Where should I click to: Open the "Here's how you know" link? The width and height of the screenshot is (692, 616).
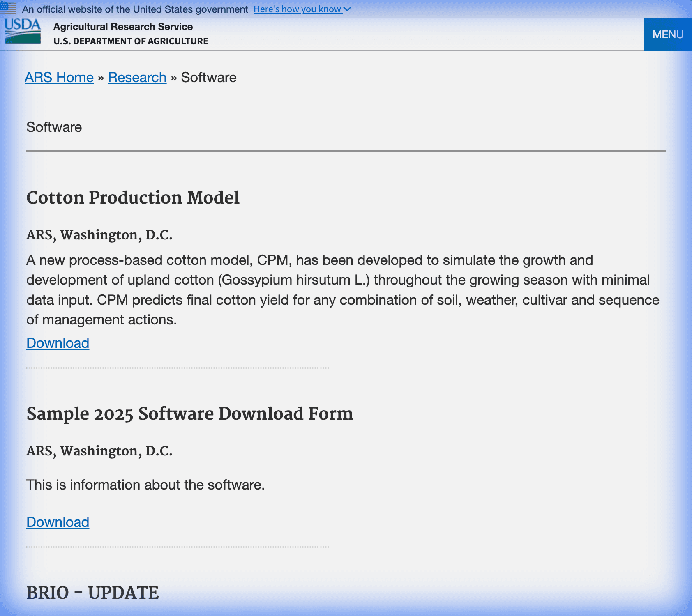(297, 9)
